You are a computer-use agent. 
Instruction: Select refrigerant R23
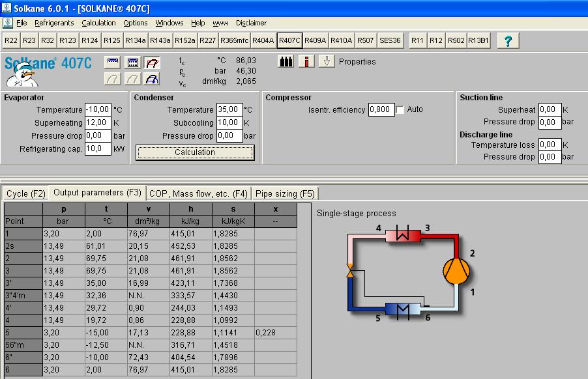[29, 40]
